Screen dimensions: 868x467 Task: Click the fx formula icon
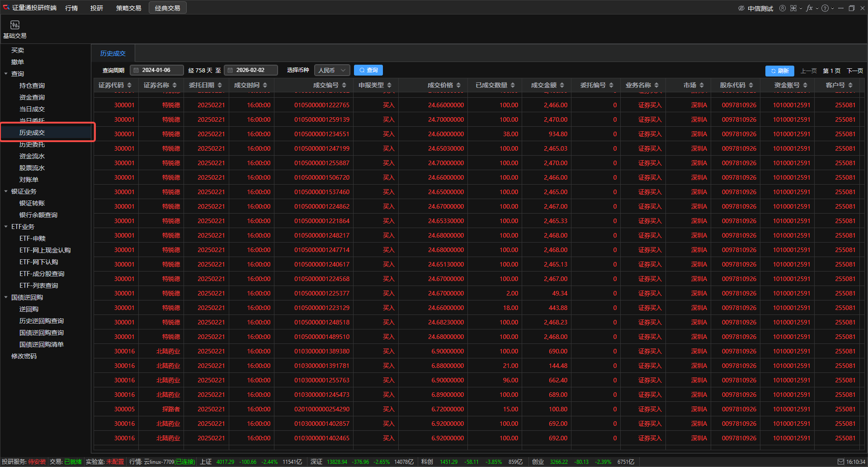(x=809, y=8)
